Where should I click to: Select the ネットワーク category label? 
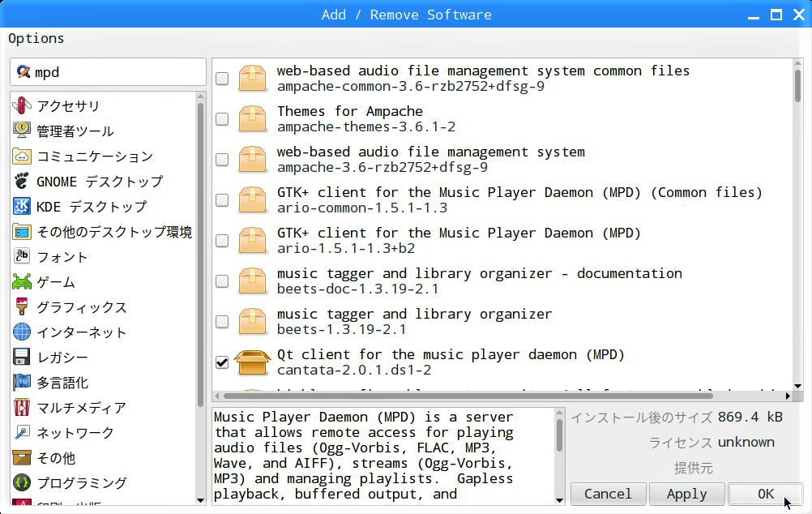point(75,433)
